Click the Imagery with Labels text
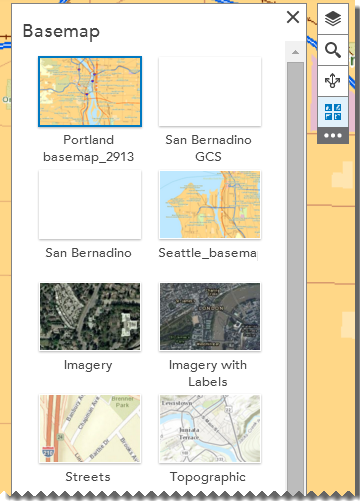This screenshot has height=501, width=360. tap(208, 373)
